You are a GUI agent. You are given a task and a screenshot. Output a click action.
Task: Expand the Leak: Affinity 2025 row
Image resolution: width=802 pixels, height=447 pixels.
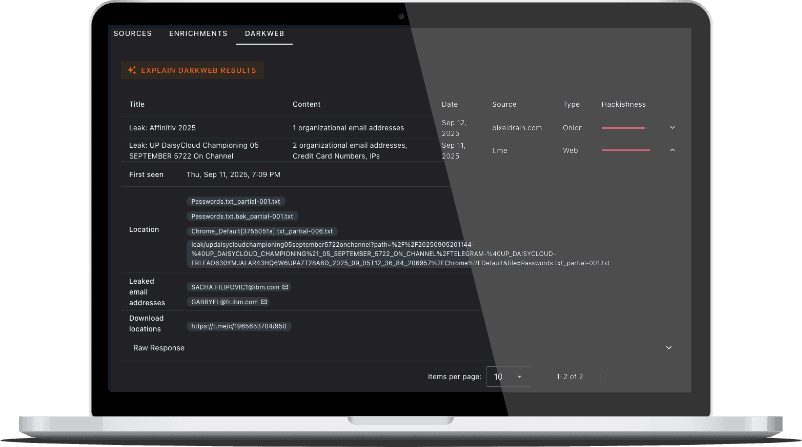pos(672,128)
